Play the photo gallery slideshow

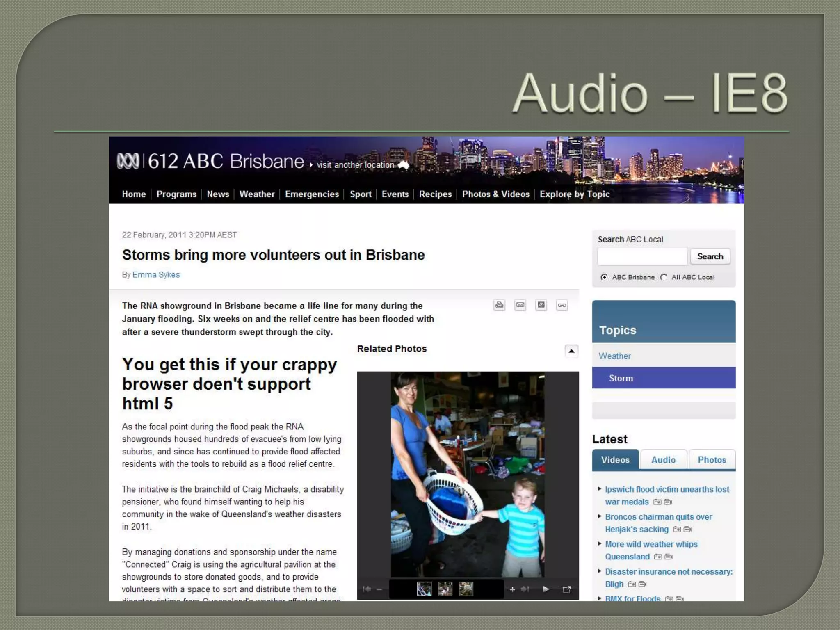coord(546,589)
